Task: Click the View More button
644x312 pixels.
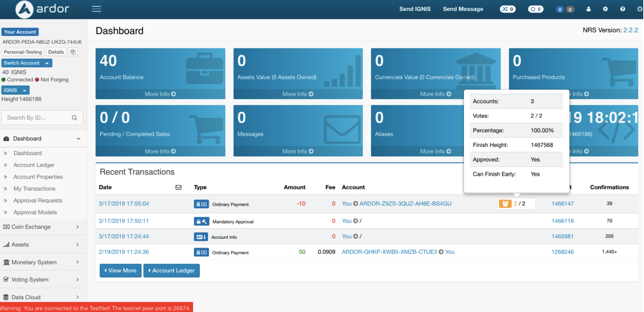Action: pyautogui.click(x=121, y=271)
